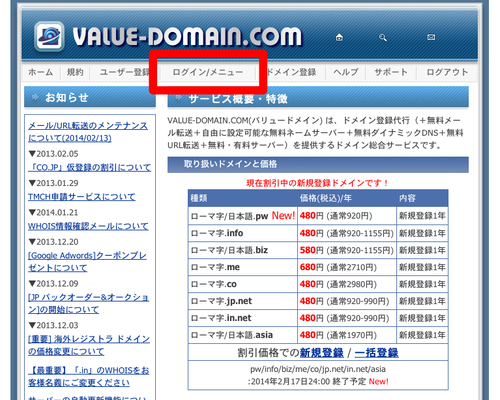The width and height of the screenshot is (500, 400).
Task: Open the ホーム menu item
Action: pos(41,72)
